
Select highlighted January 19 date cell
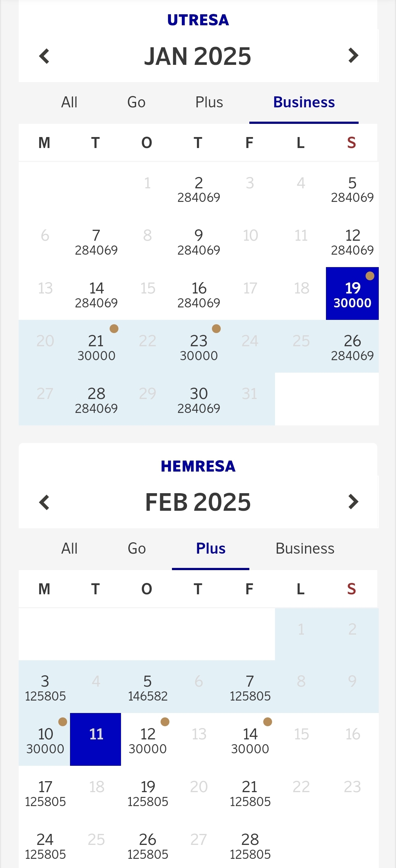(352, 294)
